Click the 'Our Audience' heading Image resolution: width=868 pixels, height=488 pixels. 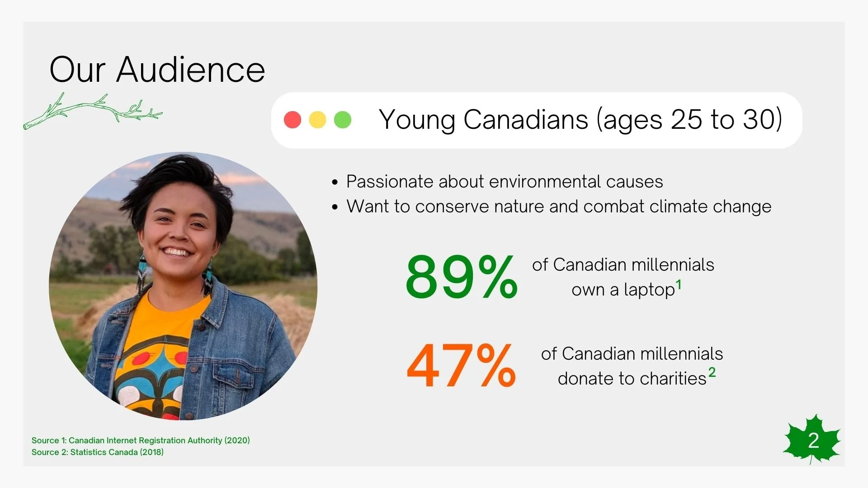click(x=157, y=70)
